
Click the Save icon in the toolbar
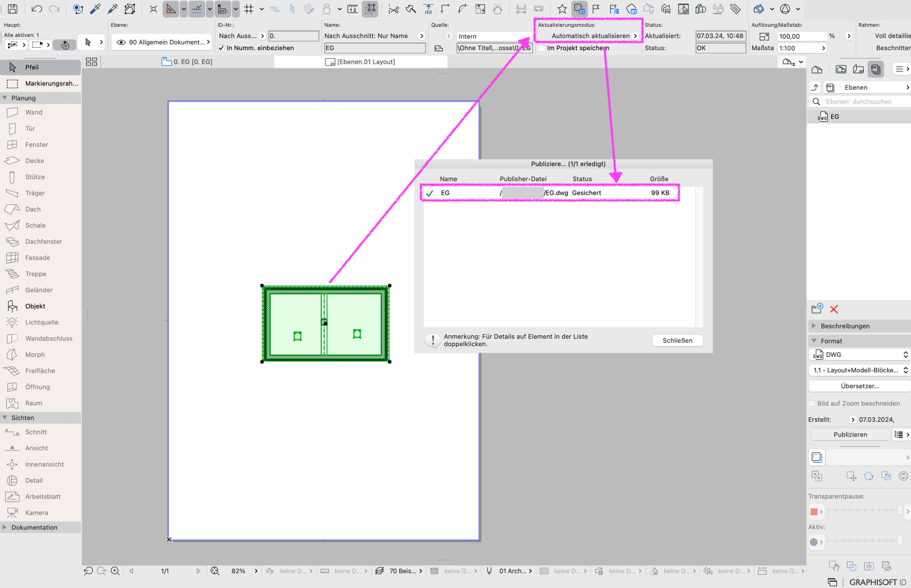pos(13,9)
